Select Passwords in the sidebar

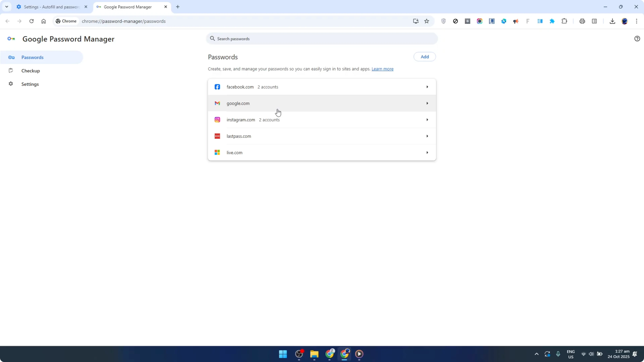pyautogui.click(x=41, y=57)
